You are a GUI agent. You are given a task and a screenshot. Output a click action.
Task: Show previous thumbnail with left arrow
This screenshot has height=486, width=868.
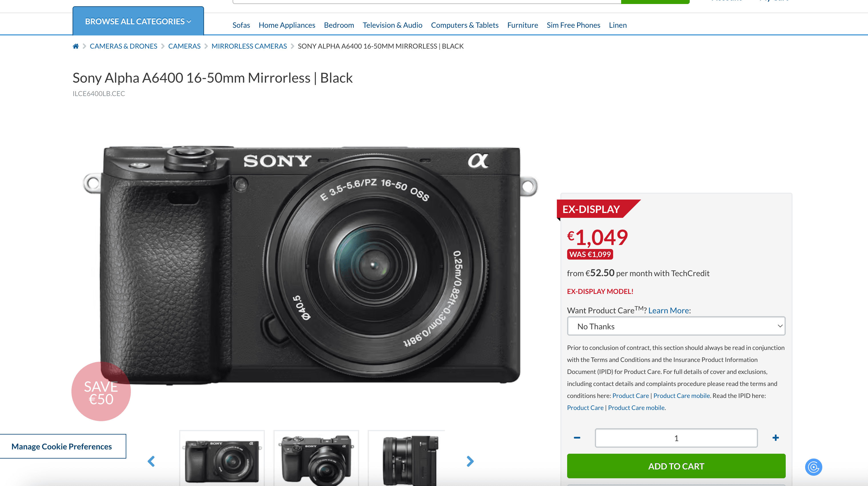point(151,461)
